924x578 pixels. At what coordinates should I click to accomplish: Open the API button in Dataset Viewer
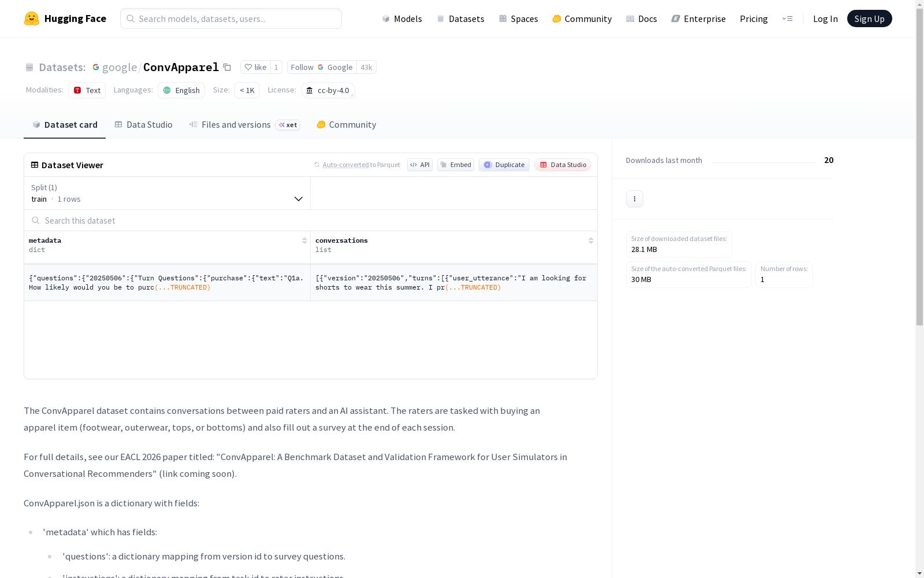[x=420, y=165]
